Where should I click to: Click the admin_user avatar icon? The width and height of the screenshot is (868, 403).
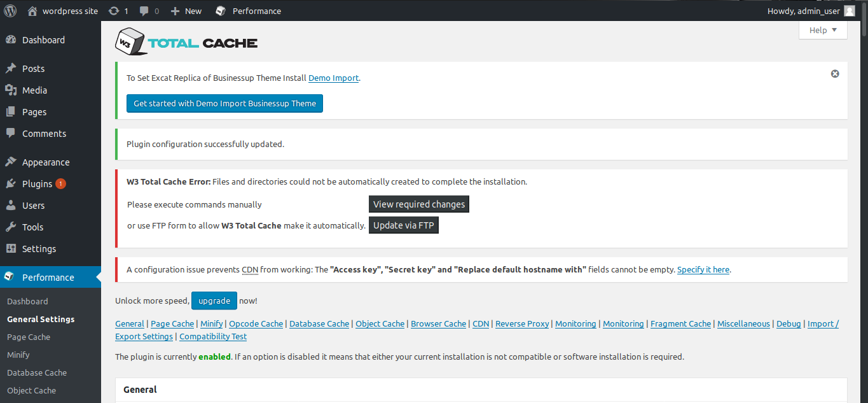coord(850,11)
